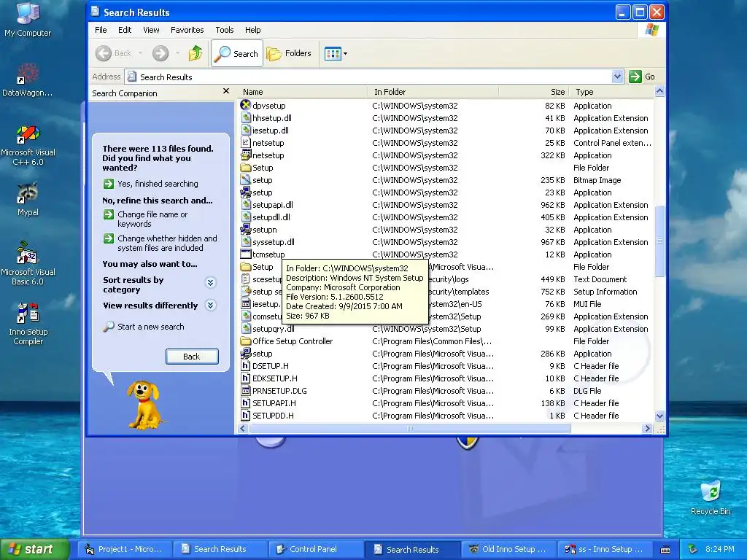Select the syssetup.dll file row
The image size is (747, 560).
tap(446, 242)
